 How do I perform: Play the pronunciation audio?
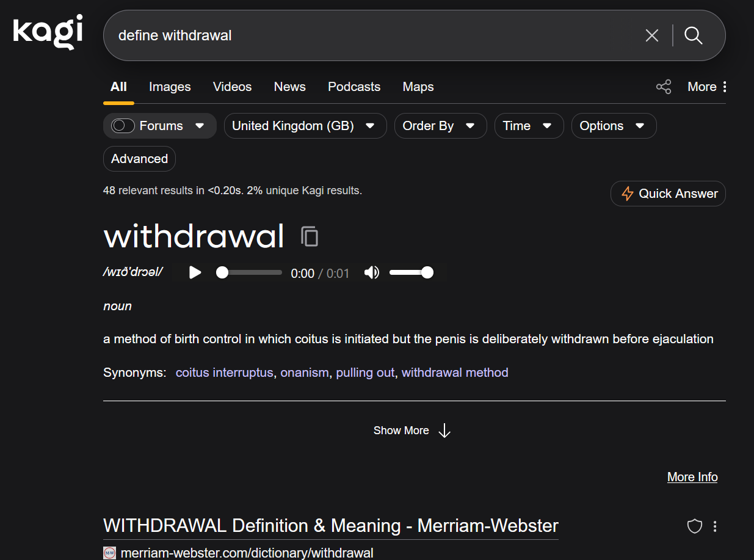point(195,272)
